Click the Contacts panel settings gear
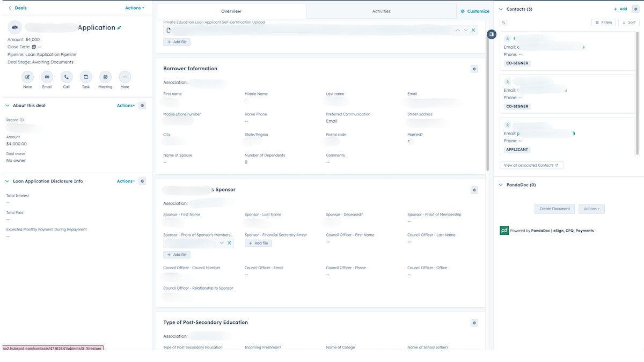 (635, 9)
